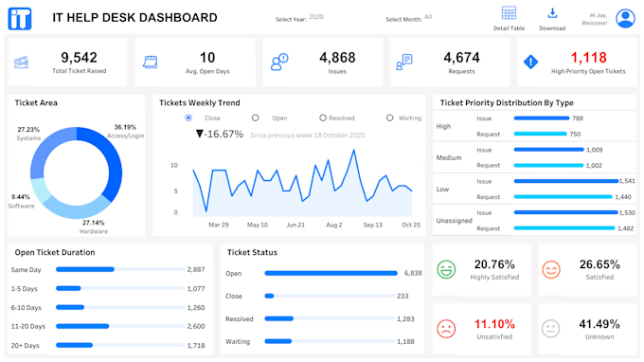Image resolution: width=644 pixels, height=362 pixels.
Task: Click the 4,674 Requests value
Action: (x=461, y=58)
